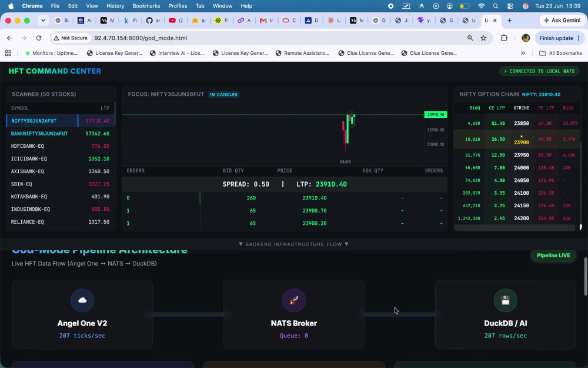Image resolution: width=588 pixels, height=368 pixels.
Task: Open the Window menu
Action: [x=222, y=6]
